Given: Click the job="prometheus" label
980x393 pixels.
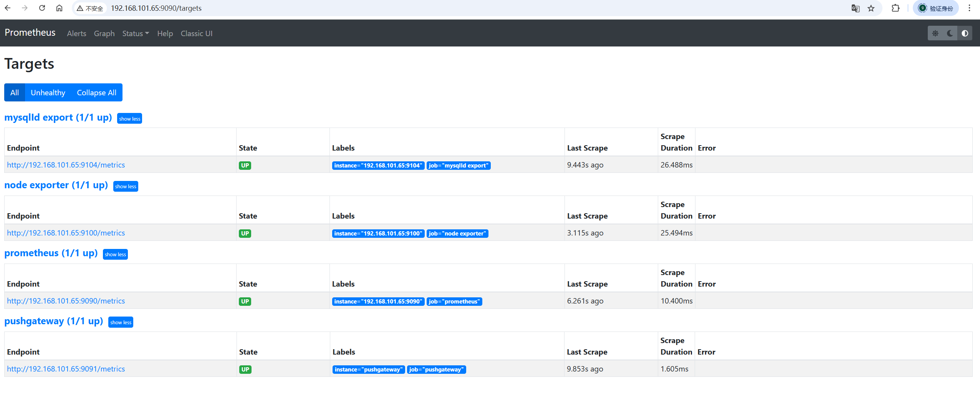Looking at the screenshot, I should click(454, 302).
